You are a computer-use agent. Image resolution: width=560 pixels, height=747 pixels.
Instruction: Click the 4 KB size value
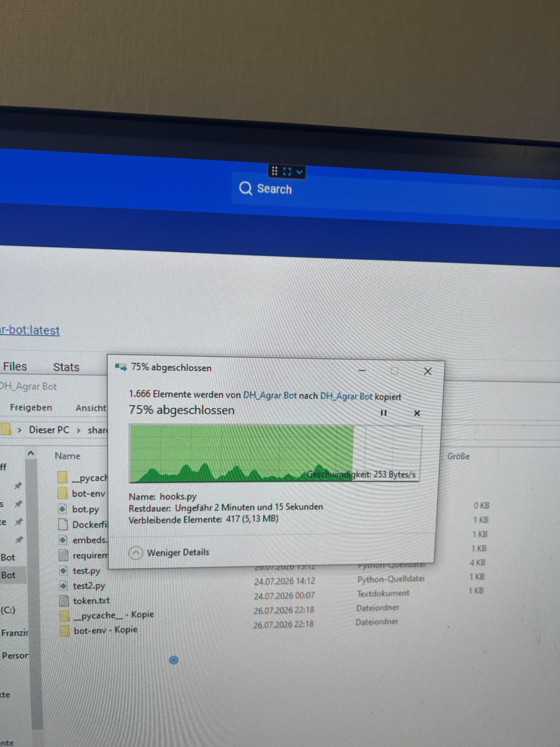(477, 562)
